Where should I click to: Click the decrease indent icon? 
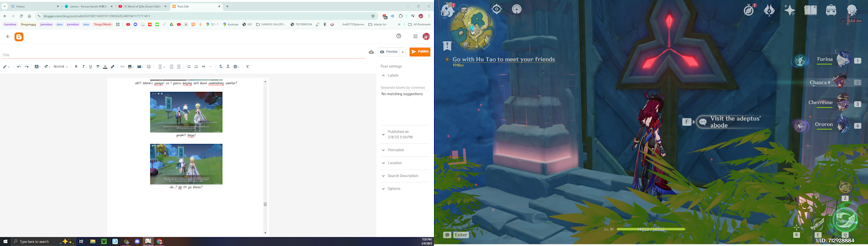click(x=178, y=67)
